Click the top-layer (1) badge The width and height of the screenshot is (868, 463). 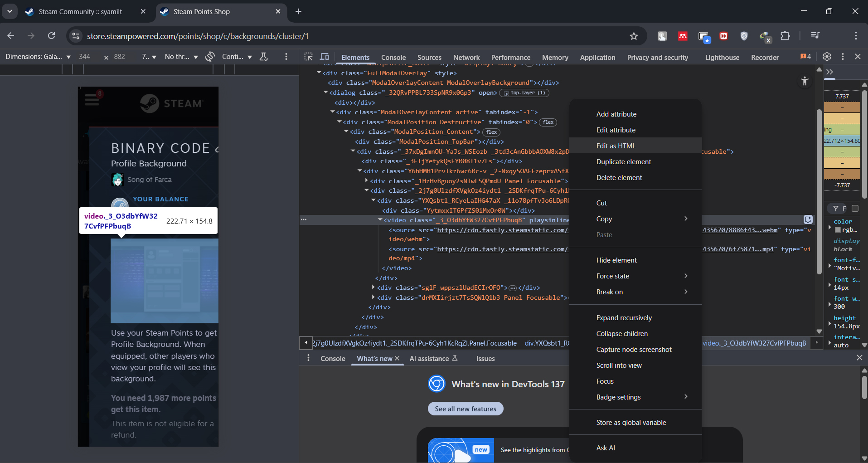point(524,93)
